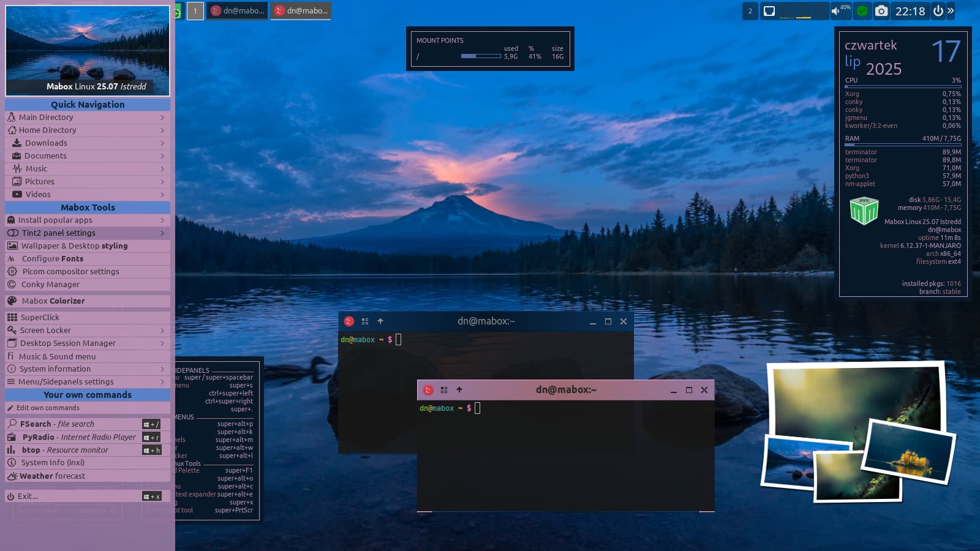Click the grid icon on the dark terminal titlebar
Image resolution: width=980 pixels, height=551 pixels.
pyautogui.click(x=365, y=321)
